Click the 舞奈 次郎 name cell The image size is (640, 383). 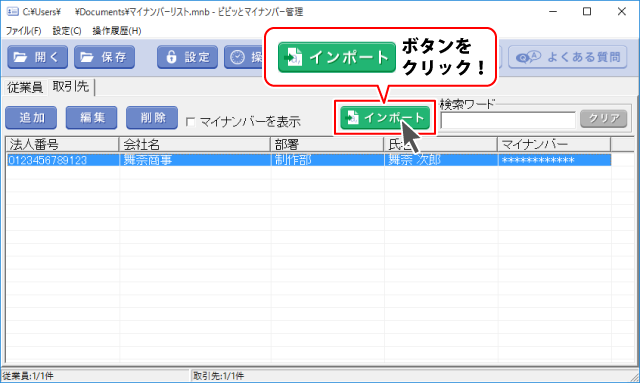click(441, 160)
